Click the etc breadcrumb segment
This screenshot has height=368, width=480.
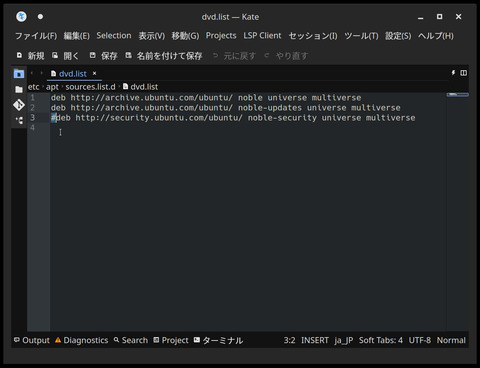[x=33, y=87]
